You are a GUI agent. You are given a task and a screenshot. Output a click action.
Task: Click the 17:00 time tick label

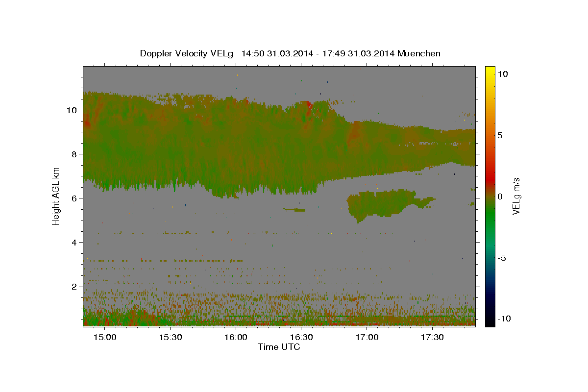tap(367, 337)
